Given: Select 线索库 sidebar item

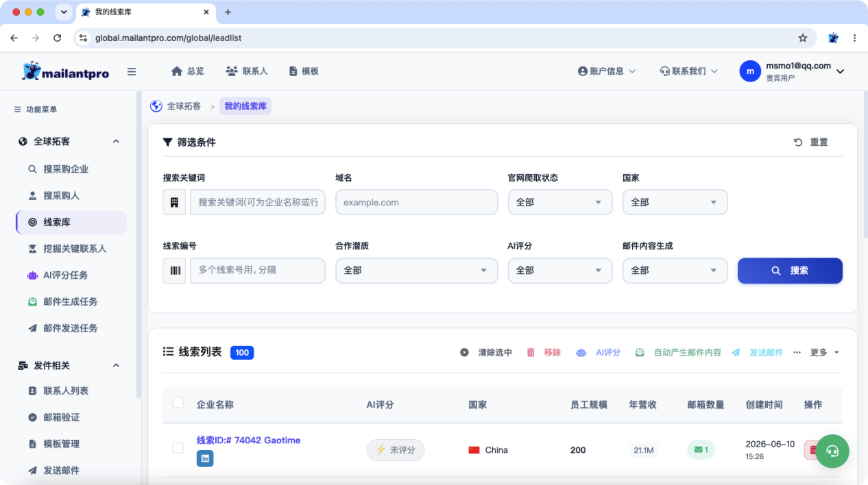Looking at the screenshot, I should (71, 223).
